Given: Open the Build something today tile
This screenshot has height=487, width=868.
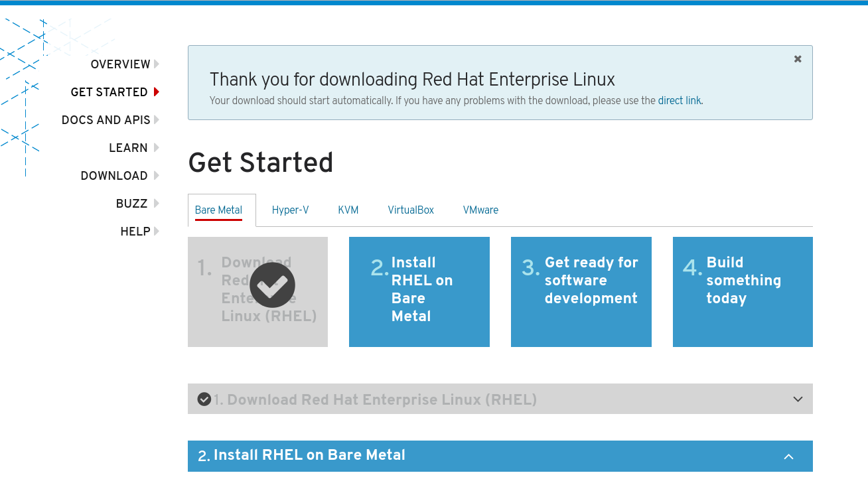Looking at the screenshot, I should (743, 292).
